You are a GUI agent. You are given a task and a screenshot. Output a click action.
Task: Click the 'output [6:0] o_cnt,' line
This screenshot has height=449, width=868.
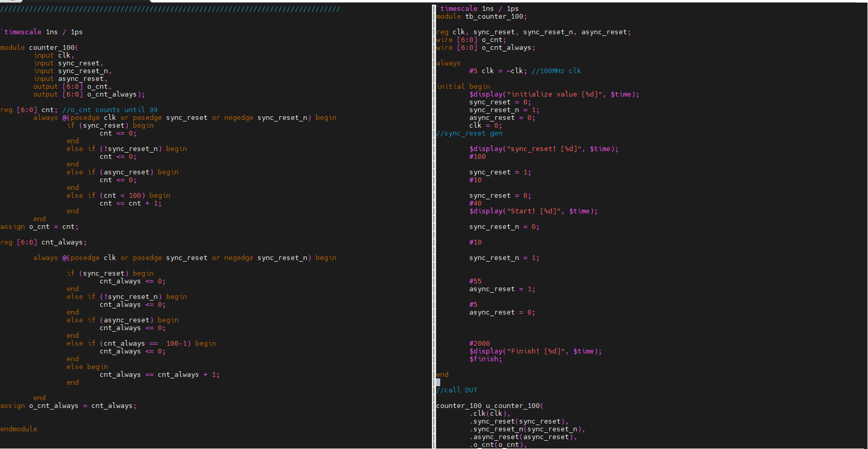click(x=73, y=87)
